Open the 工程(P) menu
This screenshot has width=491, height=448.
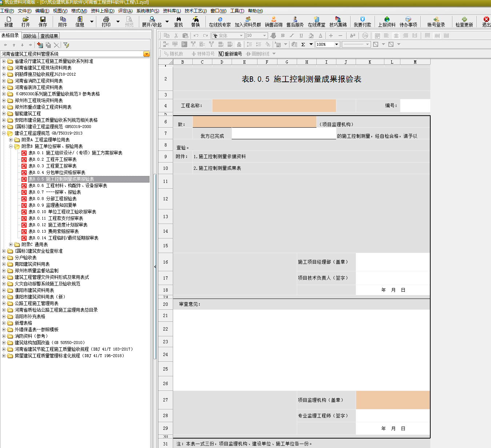pyautogui.click(x=7, y=11)
